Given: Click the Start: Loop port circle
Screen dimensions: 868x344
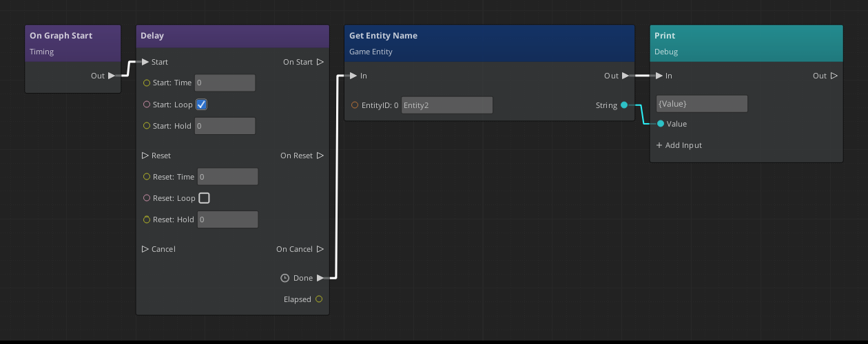Looking at the screenshot, I should pos(146,105).
